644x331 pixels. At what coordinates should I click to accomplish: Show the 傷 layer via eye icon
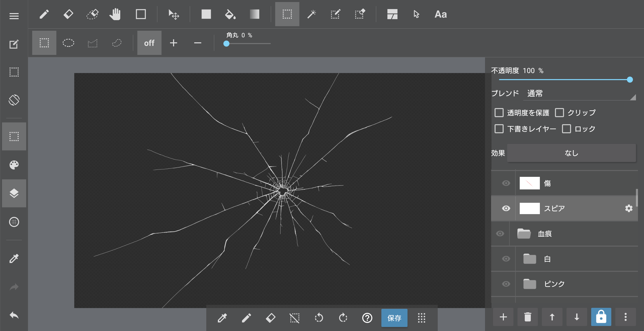(506, 183)
